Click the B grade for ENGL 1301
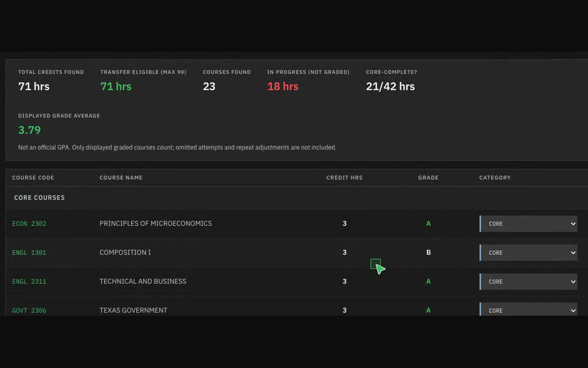 click(428, 252)
